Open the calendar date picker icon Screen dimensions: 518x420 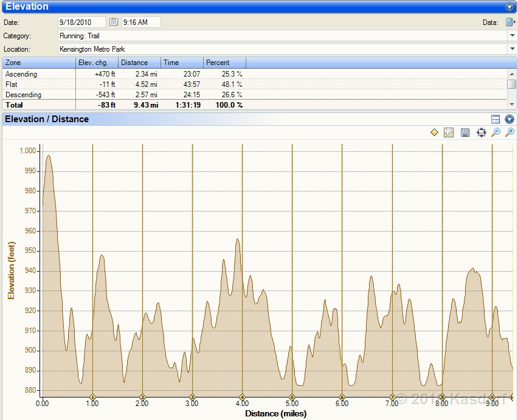pyautogui.click(x=113, y=22)
